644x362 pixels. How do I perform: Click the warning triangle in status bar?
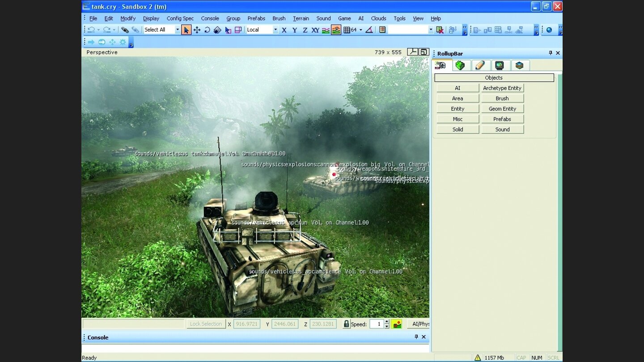coord(478,358)
